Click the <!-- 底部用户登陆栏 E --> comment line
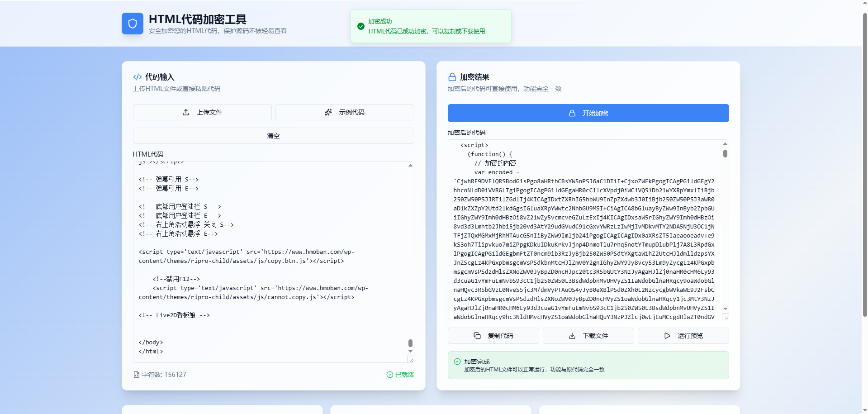Viewport: 868px width, 414px height. (x=180, y=216)
